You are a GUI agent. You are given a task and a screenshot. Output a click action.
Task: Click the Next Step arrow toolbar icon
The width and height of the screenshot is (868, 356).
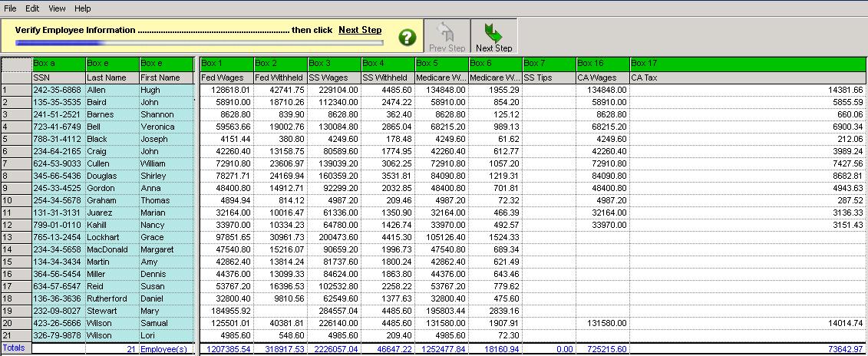click(x=493, y=37)
